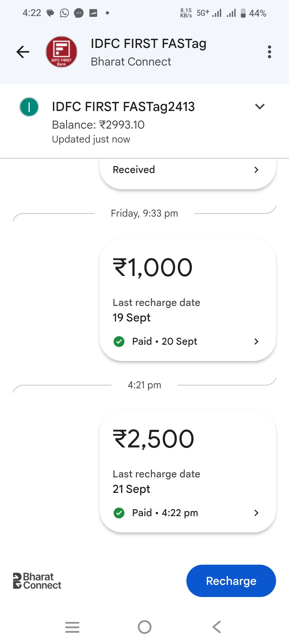Tap the back arrow in header
This screenshot has height=644, width=289.
(23, 52)
